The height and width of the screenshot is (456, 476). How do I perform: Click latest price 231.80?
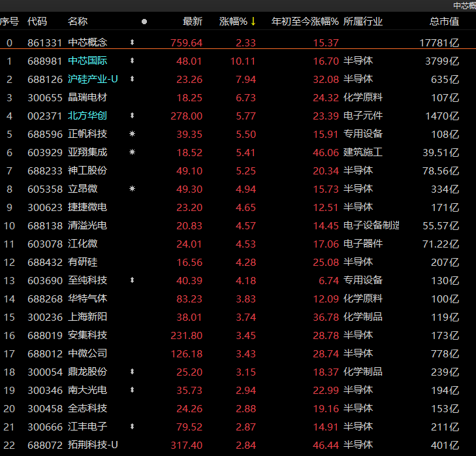[186, 335]
